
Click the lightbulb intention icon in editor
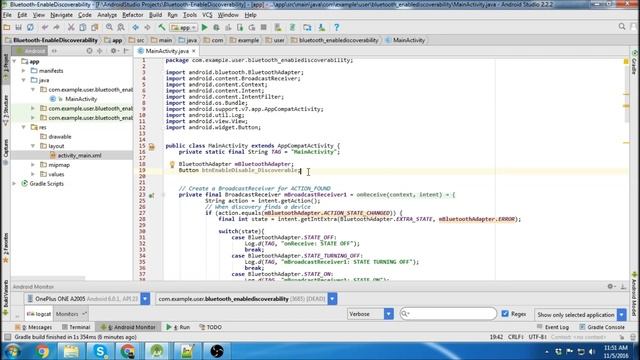pos(172,164)
